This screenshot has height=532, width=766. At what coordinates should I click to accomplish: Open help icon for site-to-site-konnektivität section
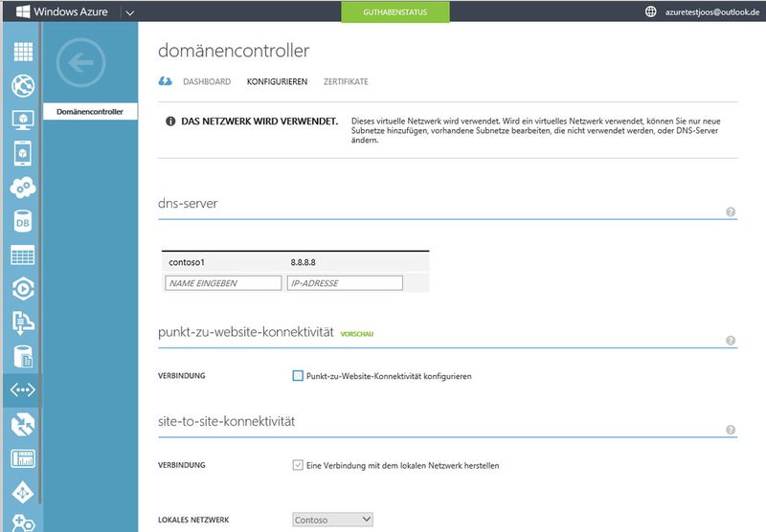coord(731,430)
